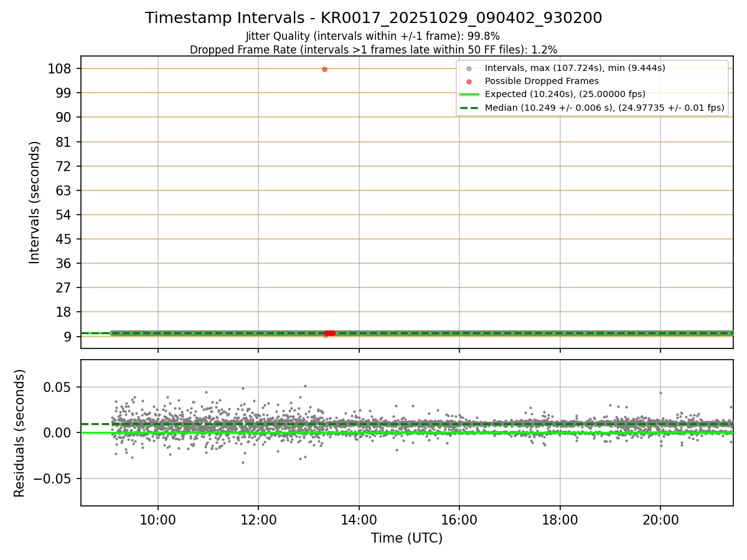Image resolution: width=747 pixels, height=560 pixels.
Task: Click legend entry 'Possible Dropped Frames'
Action: 542,81
